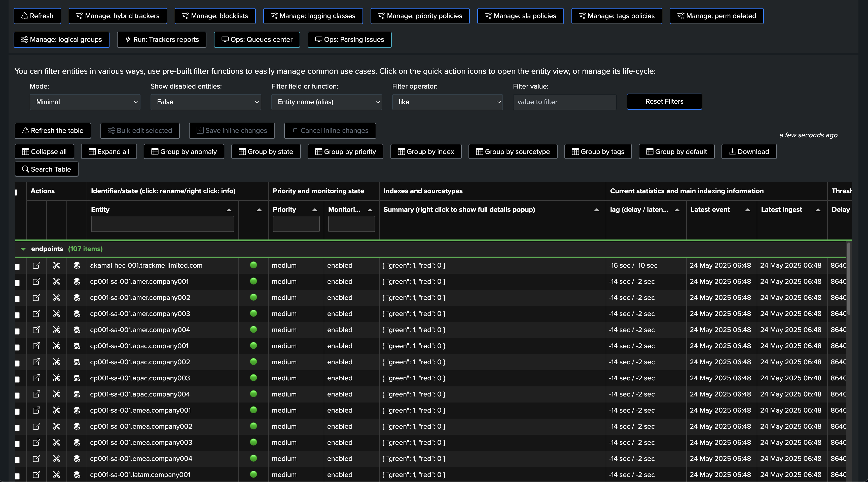The image size is (868, 482).
Task: Select checkbox for akamai-hec-001.trackme-limited.com row
Action: 18,267
